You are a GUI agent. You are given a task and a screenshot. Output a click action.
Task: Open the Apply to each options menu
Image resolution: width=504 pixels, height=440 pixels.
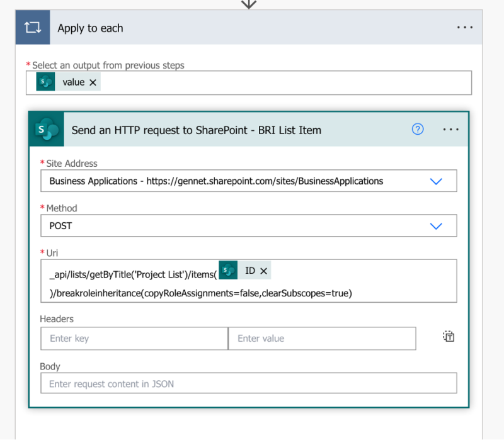(x=465, y=27)
